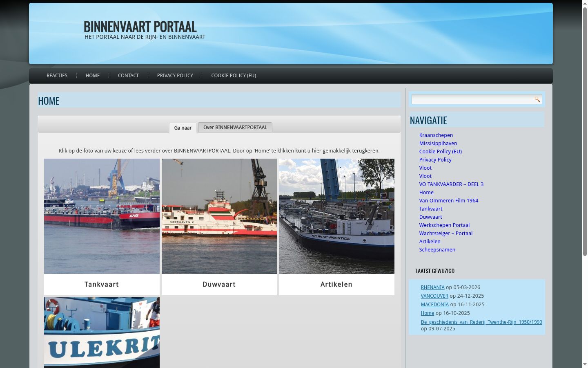Open Artikelen in the Navigatie list
588x368 pixels.
point(430,241)
